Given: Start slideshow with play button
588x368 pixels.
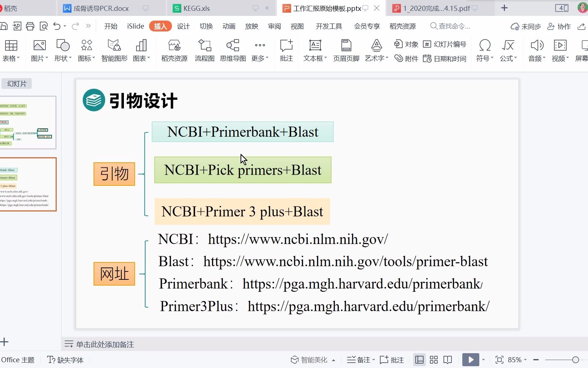Looking at the screenshot, I should 471,360.
